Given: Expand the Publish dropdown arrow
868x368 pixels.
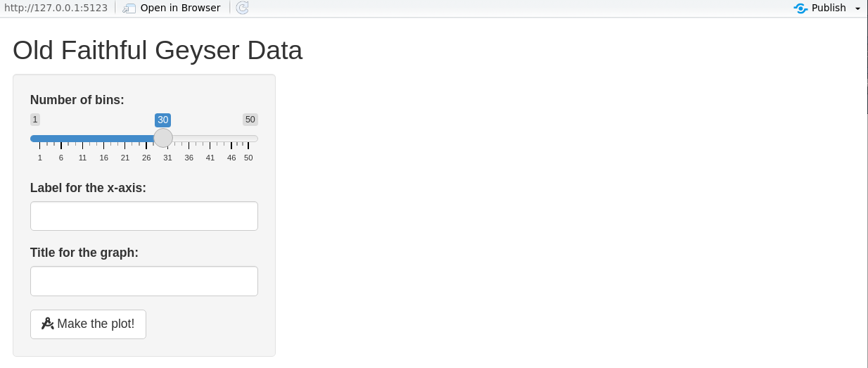Looking at the screenshot, I should [857, 8].
